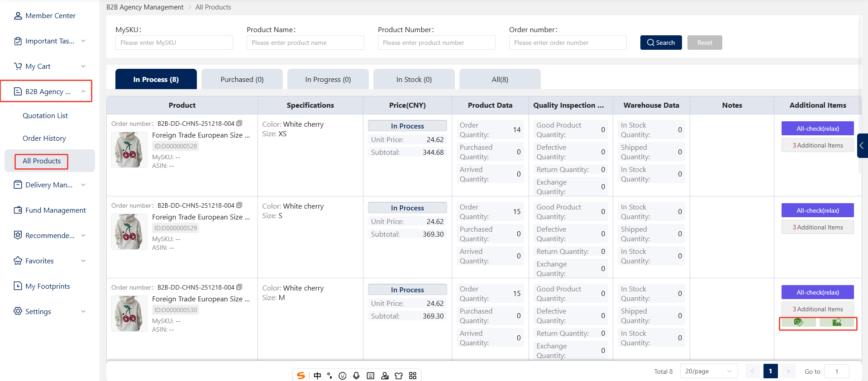Expand the Settings sidebar section

click(x=50, y=311)
